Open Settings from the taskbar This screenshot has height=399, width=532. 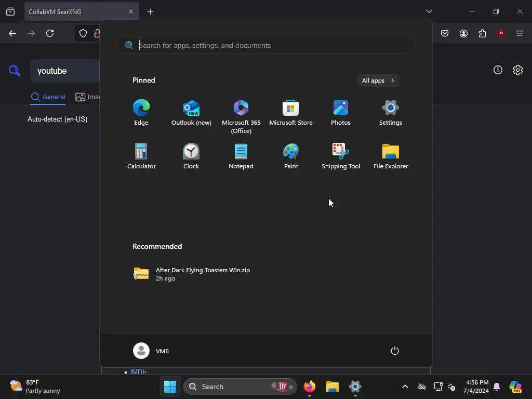point(355,387)
